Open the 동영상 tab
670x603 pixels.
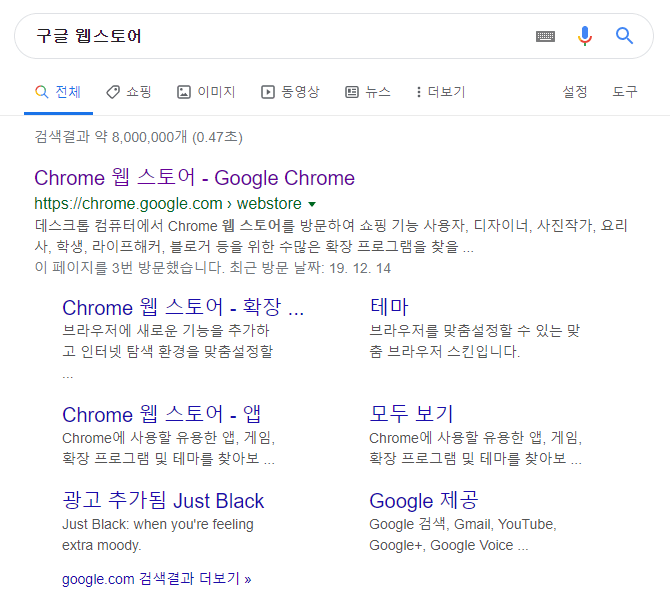pos(290,92)
